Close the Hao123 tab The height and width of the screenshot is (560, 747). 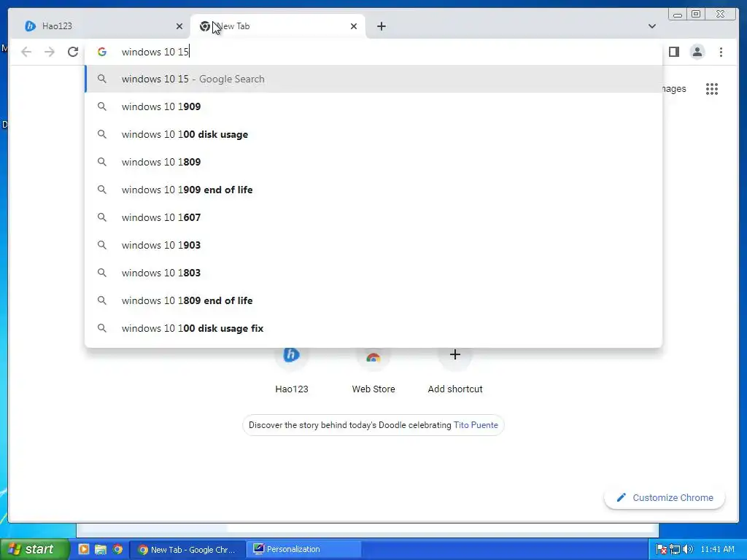(179, 26)
